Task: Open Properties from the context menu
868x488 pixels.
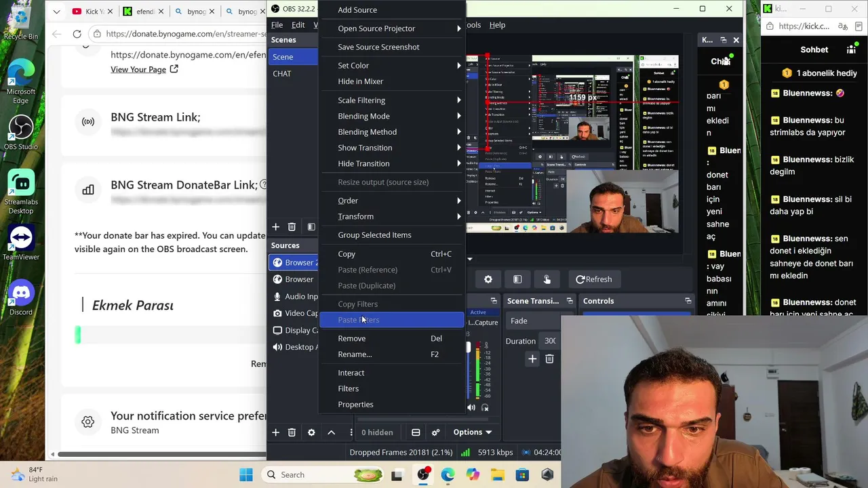Action: (392, 405)
